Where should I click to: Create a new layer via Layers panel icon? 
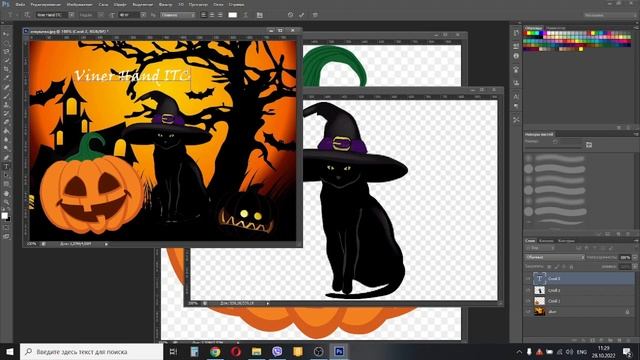[x=619, y=340]
